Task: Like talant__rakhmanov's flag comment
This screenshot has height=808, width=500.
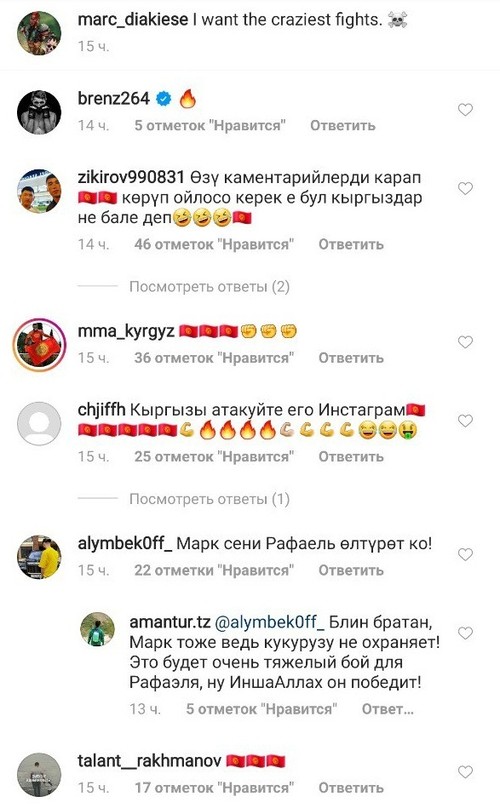Action: coord(465,772)
